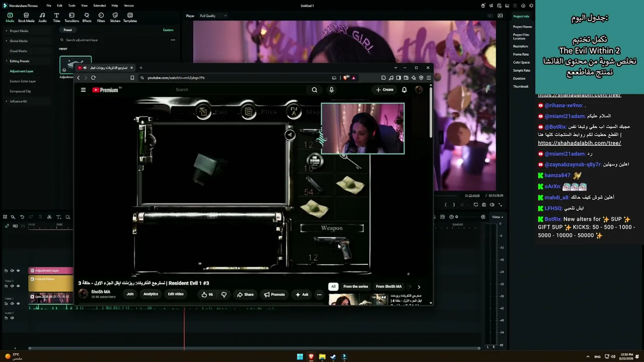Mute the Video 2 track
The image size is (644, 362).
tap(12, 286)
